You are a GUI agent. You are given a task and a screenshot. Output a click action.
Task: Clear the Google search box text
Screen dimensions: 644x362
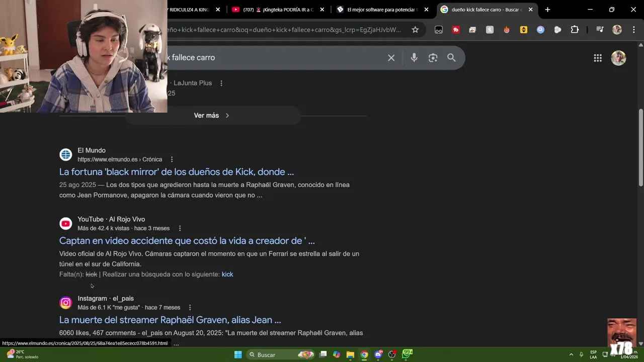coord(391,58)
